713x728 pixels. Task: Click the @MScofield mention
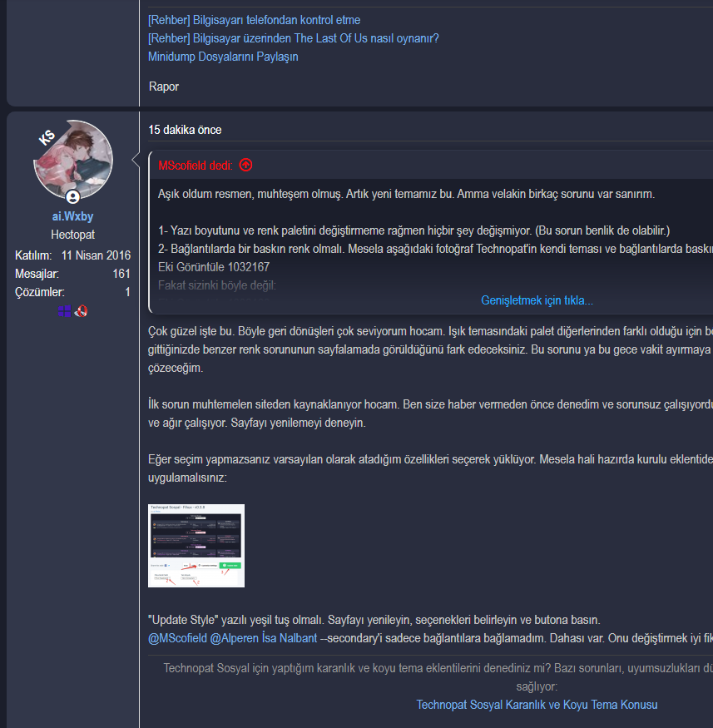(177, 638)
